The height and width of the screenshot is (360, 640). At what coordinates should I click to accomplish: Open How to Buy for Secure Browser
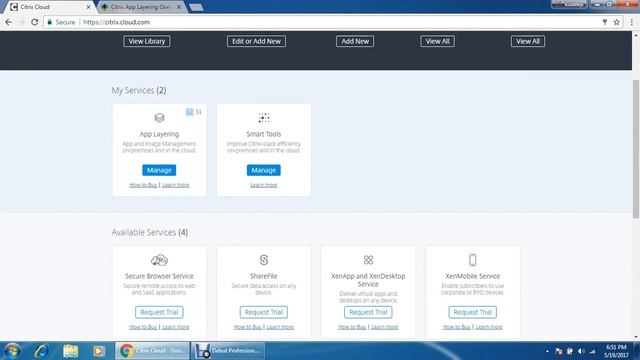click(143, 327)
